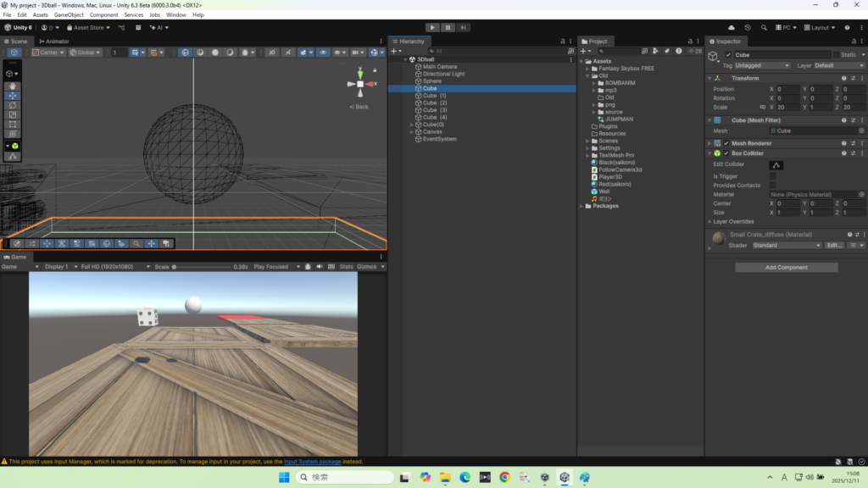868x488 pixels.
Task: Click the Edit Collider icon button
Action: click(776, 164)
